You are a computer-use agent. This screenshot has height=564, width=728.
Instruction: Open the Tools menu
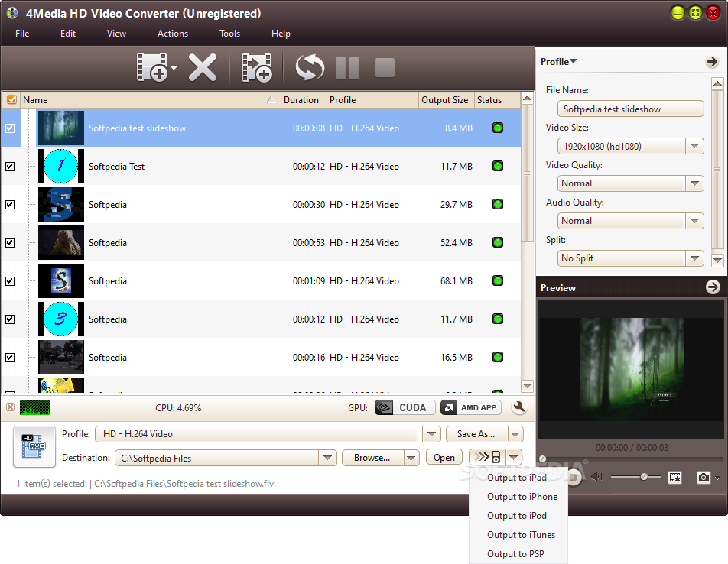pos(230,34)
